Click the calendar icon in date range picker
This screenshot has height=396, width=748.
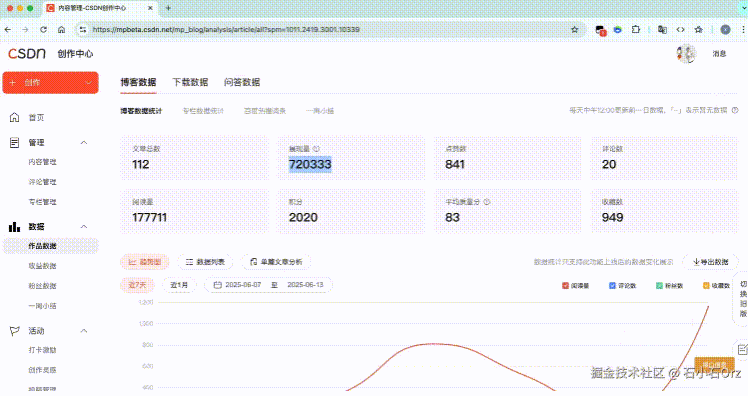[218, 285]
